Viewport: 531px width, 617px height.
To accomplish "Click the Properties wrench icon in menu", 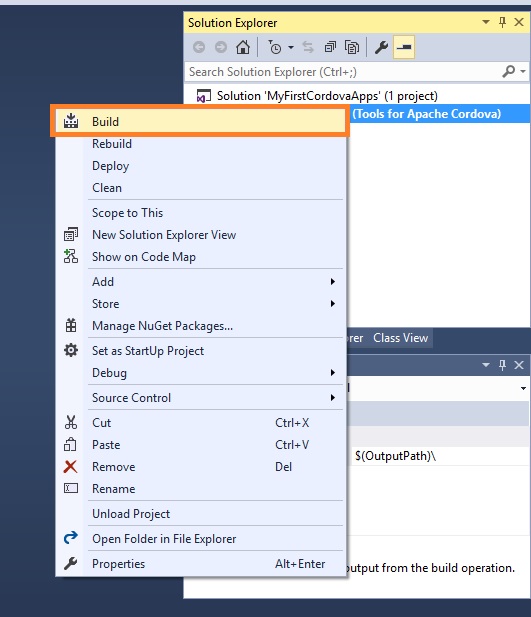I will [x=71, y=563].
